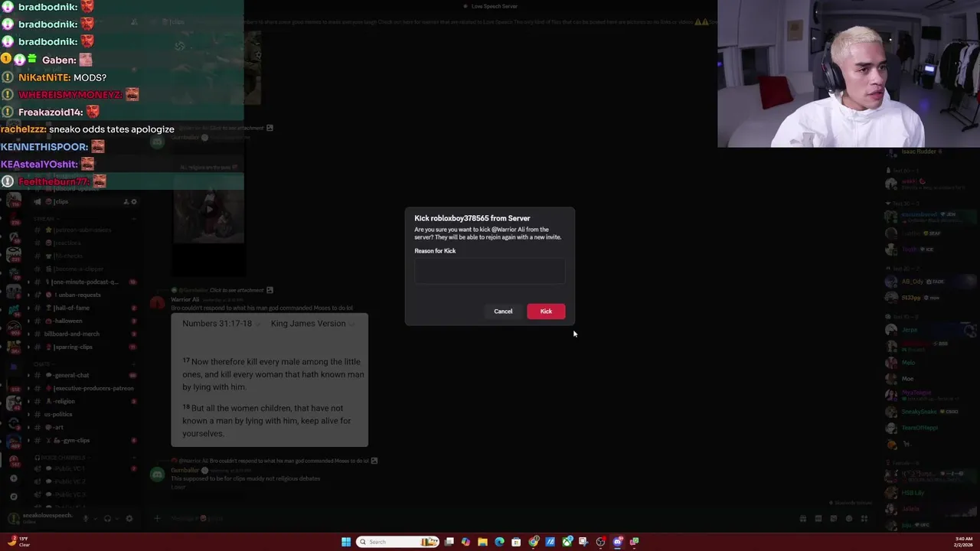980x551 pixels.
Task: Open Discord user settings gear
Action: click(x=129, y=518)
